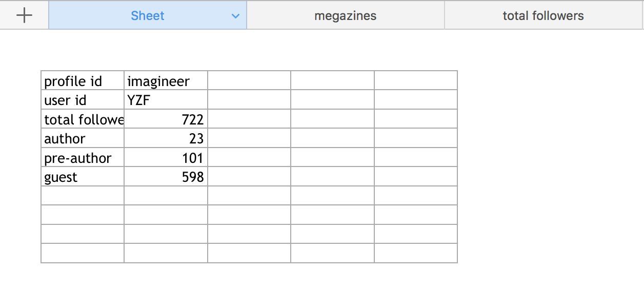The height and width of the screenshot is (292, 644).
Task: Select the cell containing imagineer
Action: 166,80
